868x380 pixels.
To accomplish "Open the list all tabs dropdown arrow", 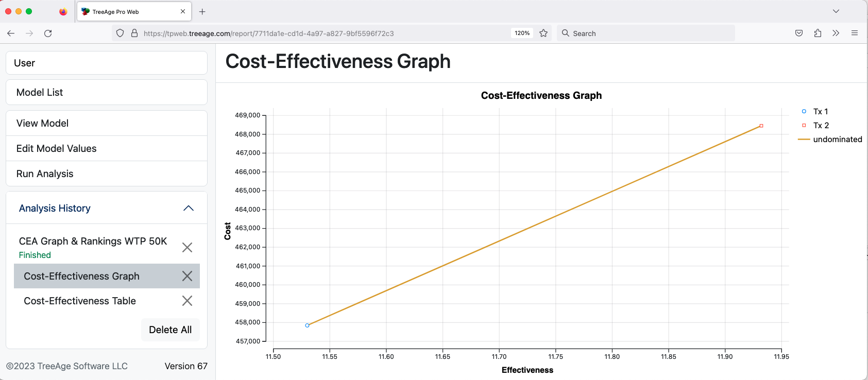I will tap(836, 11).
